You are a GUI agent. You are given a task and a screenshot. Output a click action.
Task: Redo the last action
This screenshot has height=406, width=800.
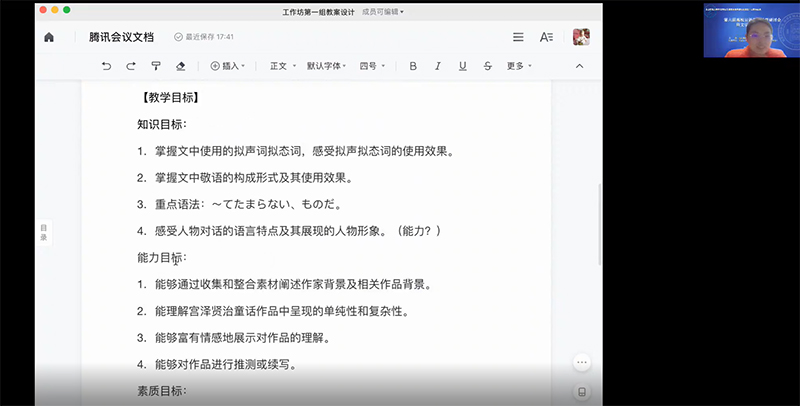[131, 66]
